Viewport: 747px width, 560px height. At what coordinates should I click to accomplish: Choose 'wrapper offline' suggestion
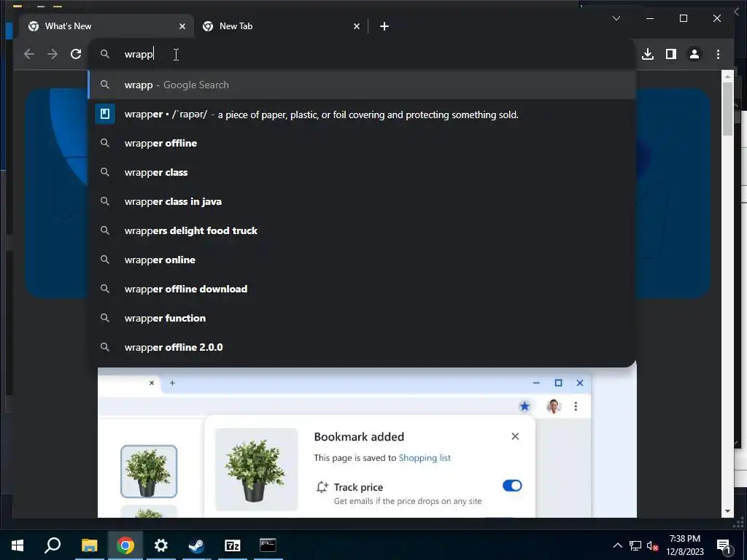[362, 144]
